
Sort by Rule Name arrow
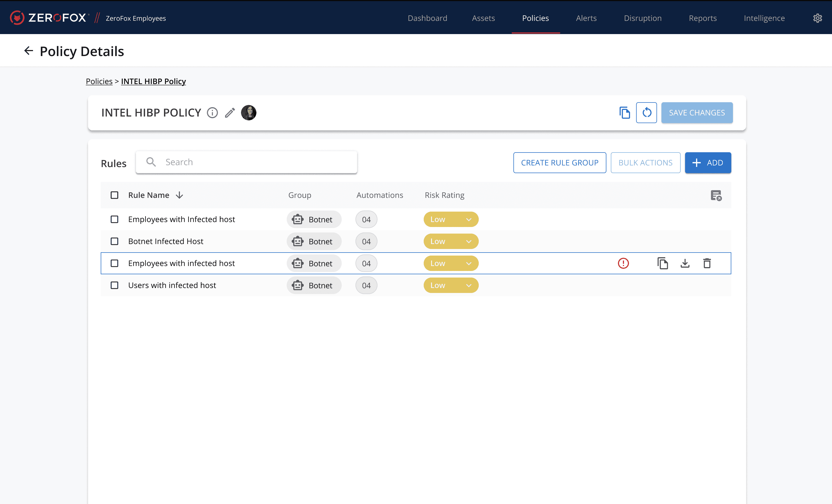(180, 195)
